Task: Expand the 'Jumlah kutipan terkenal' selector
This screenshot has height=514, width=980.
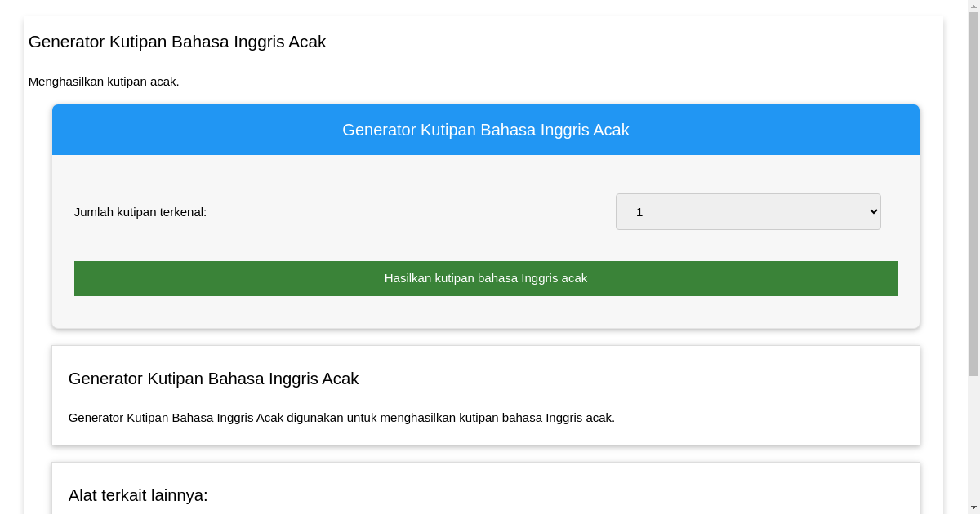Action: [x=747, y=211]
